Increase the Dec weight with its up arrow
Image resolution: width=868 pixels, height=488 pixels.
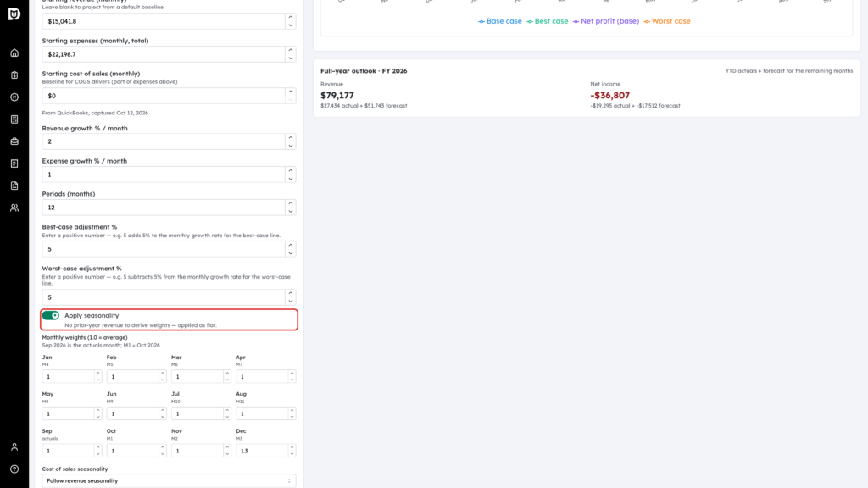292,447
